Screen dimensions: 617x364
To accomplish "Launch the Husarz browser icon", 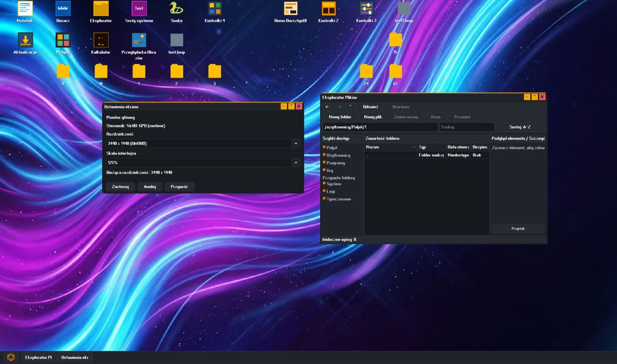I will click(x=62, y=9).
